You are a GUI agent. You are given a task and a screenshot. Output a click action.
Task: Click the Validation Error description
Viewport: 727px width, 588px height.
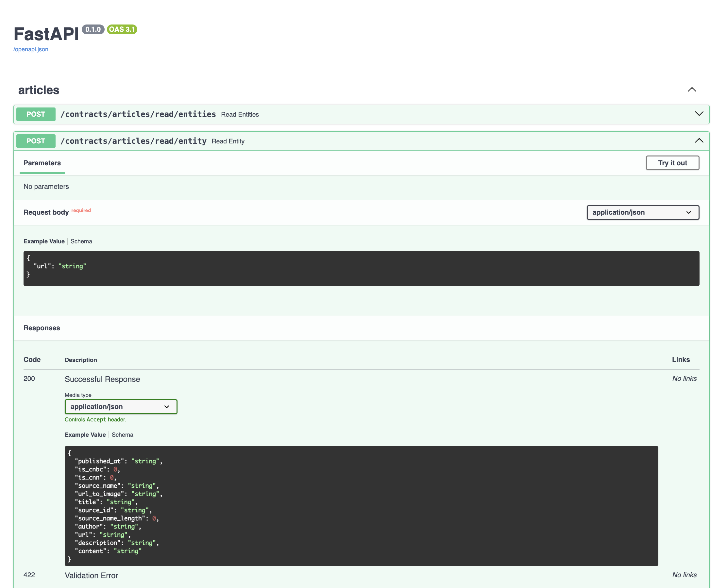pos(92,576)
